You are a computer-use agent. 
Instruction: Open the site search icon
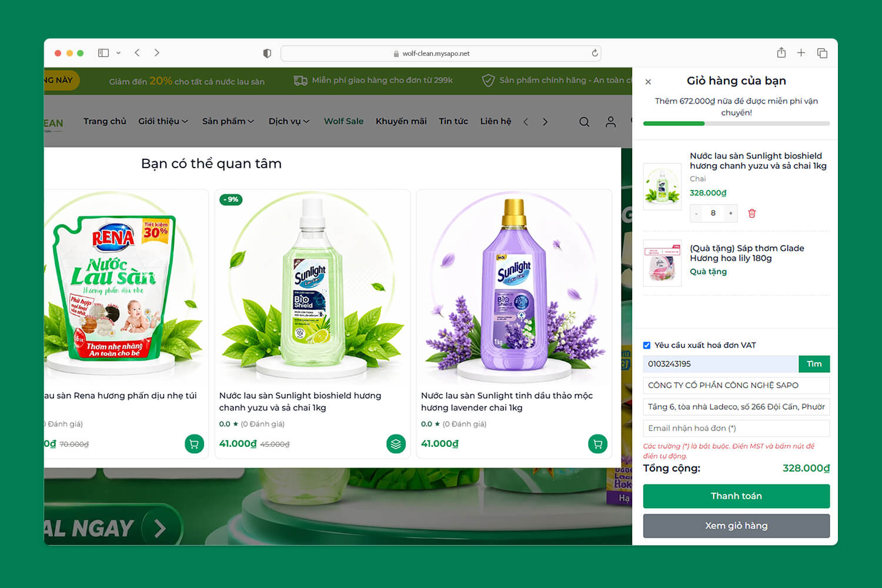pyautogui.click(x=584, y=122)
